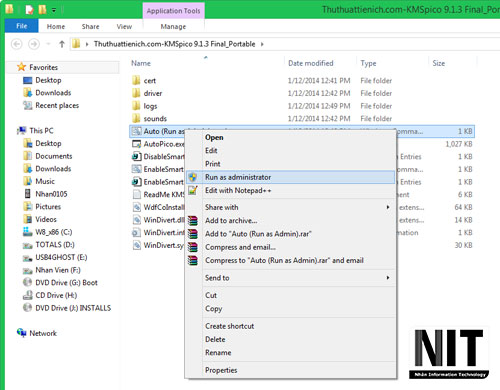Choose Edit in the context menu

coord(290,151)
